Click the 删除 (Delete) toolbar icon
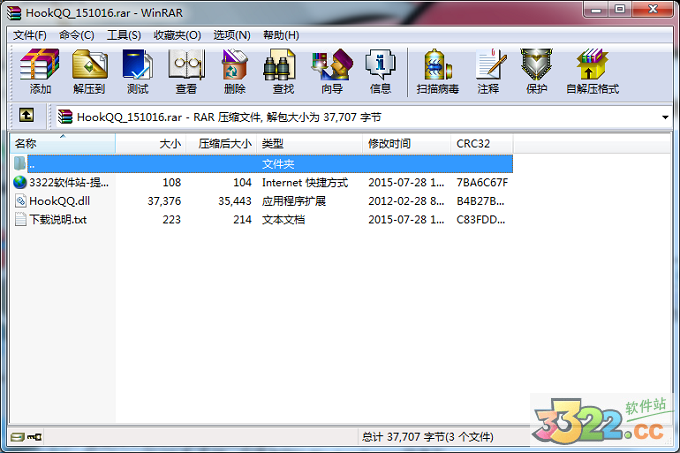 pos(235,70)
